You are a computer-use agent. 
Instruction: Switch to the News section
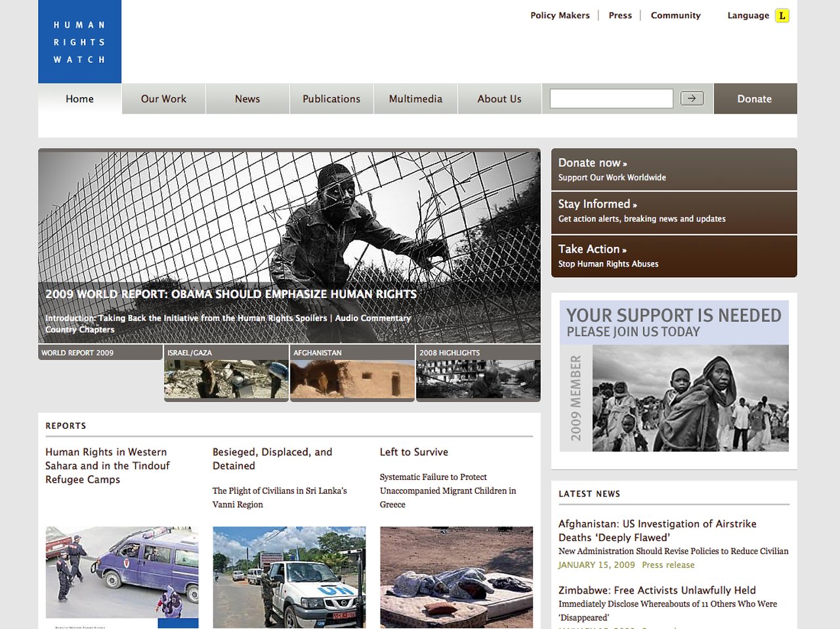(247, 98)
